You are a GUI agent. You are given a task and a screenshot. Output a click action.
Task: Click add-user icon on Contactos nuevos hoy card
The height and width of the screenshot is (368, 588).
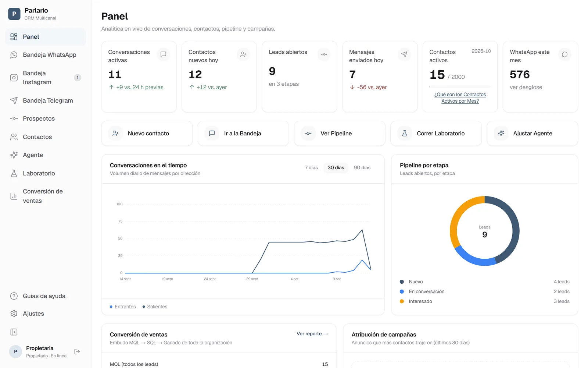click(x=243, y=54)
